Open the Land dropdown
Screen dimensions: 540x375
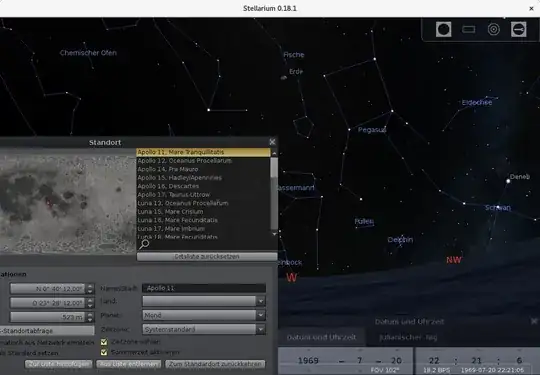pos(204,301)
